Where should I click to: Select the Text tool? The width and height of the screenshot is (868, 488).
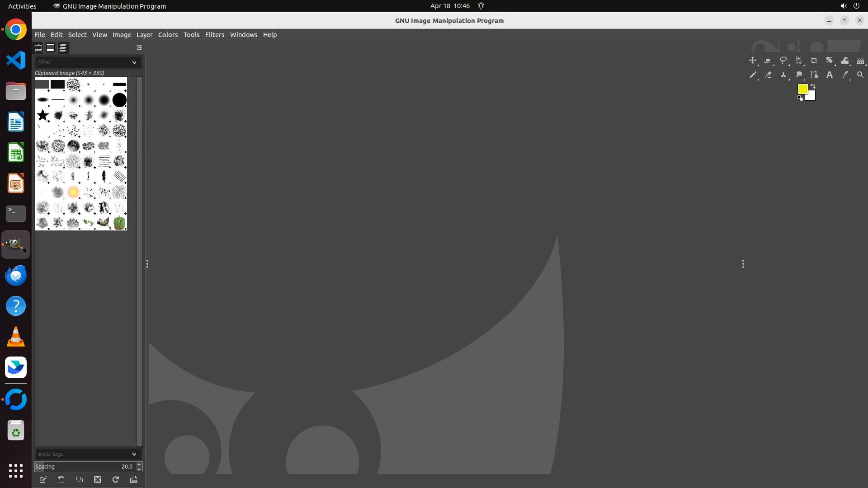(829, 75)
